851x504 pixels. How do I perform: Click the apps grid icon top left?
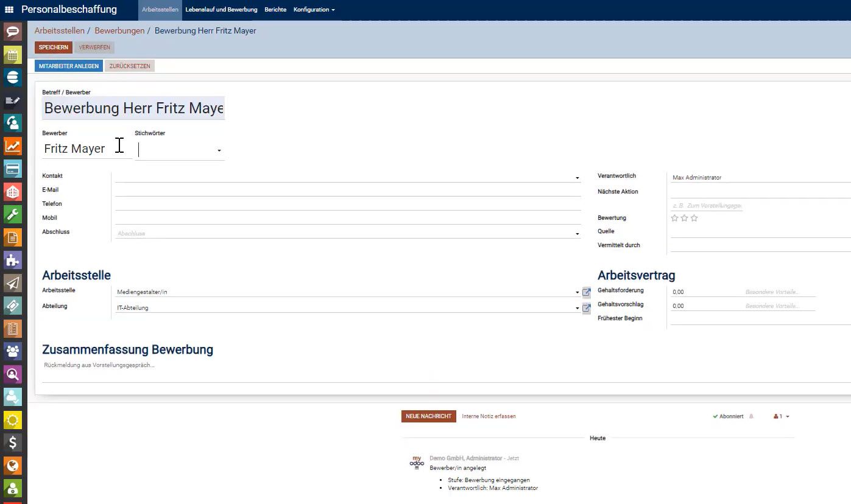[9, 9]
